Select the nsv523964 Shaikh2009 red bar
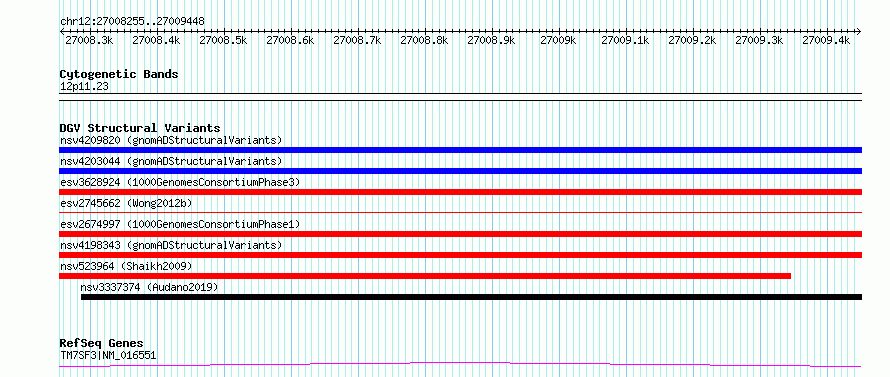This screenshot has height=377, width=890. (x=425, y=276)
